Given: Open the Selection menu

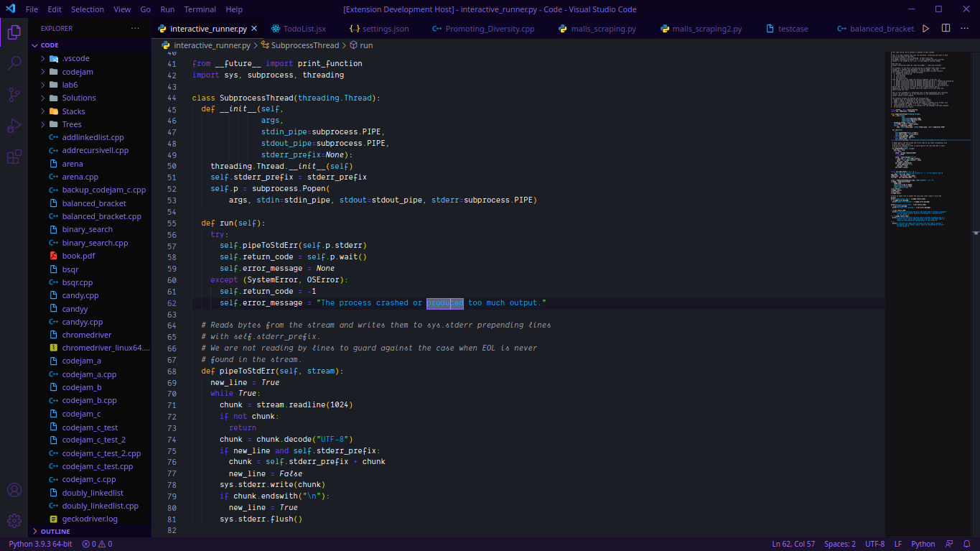Looking at the screenshot, I should (88, 9).
